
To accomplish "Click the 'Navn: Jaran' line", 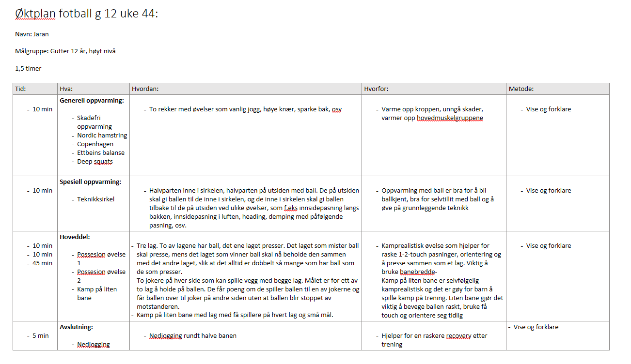I will (32, 34).
